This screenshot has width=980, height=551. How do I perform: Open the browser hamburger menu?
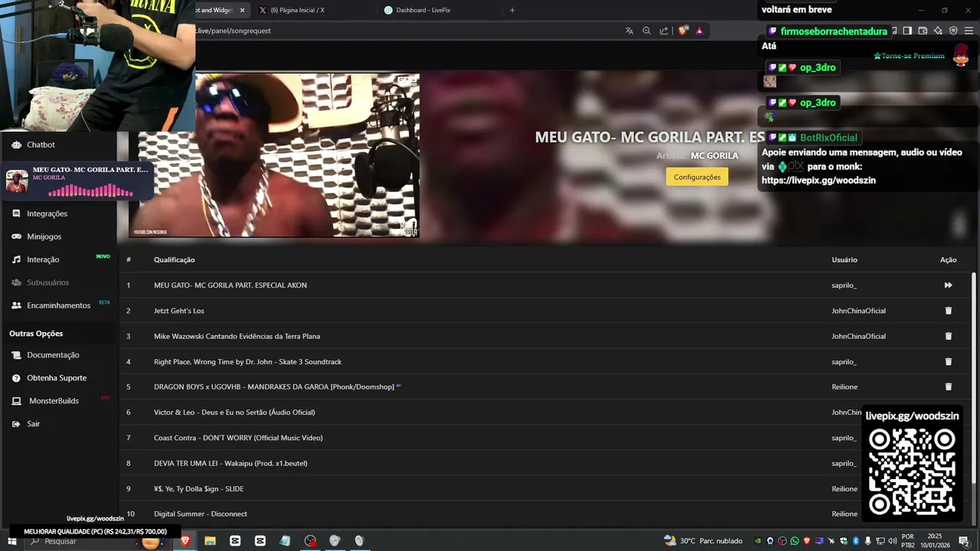(969, 31)
